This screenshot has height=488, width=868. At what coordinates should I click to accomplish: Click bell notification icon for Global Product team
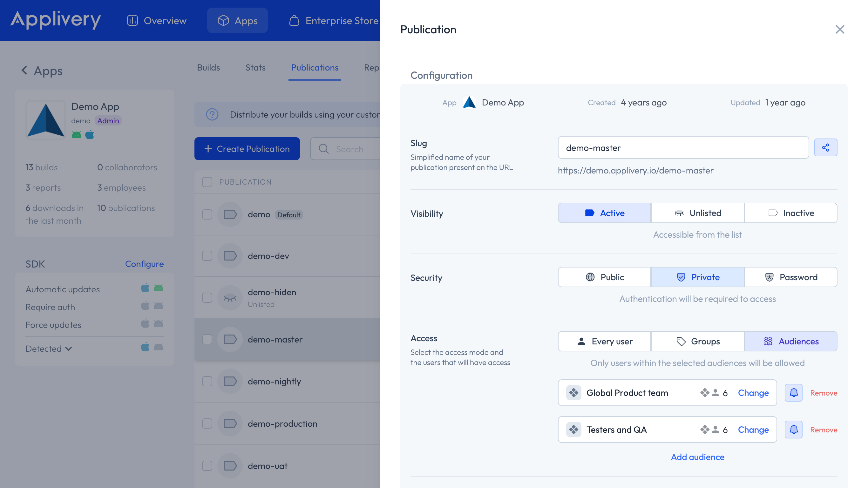(x=793, y=393)
